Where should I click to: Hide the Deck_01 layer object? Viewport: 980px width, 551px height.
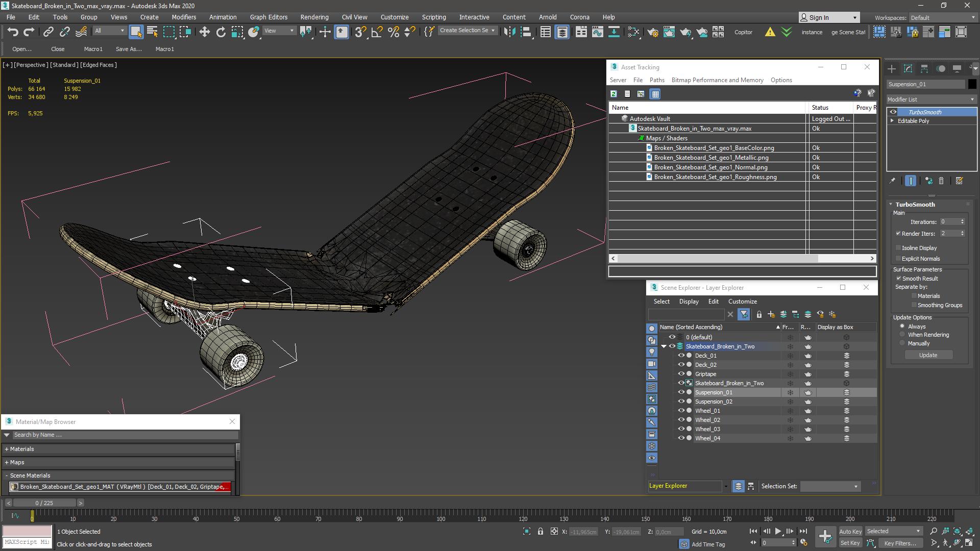pyautogui.click(x=681, y=356)
